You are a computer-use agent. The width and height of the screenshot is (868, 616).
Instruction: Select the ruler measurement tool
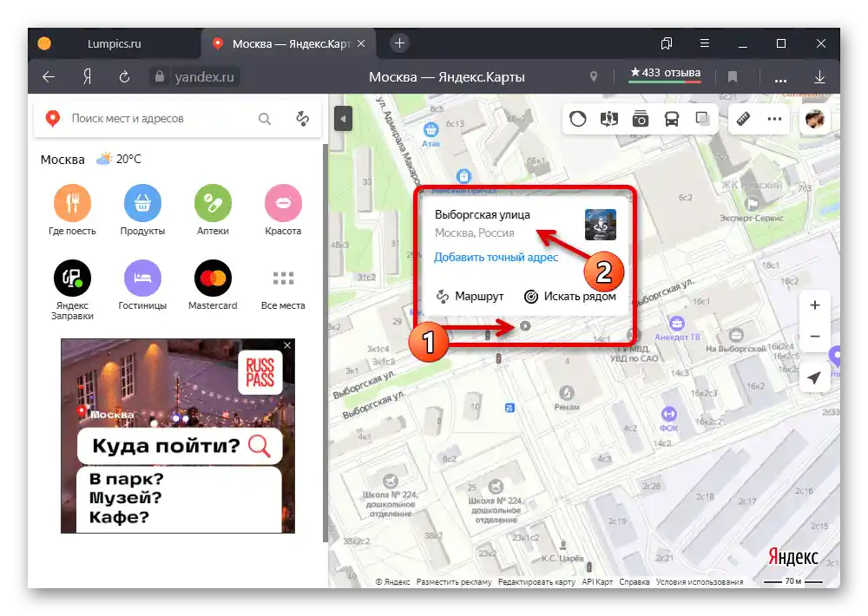[x=743, y=119]
